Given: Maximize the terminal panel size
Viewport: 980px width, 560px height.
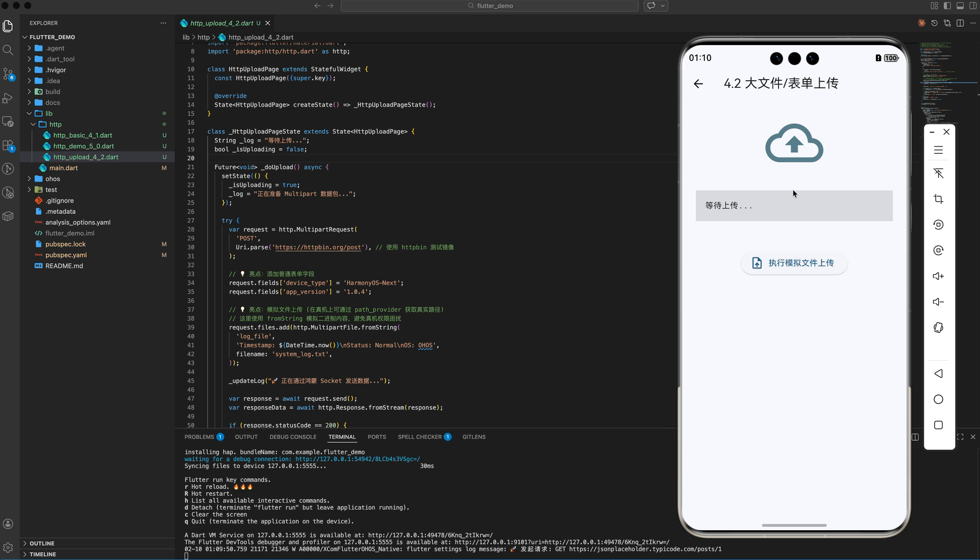Looking at the screenshot, I should click(x=960, y=437).
